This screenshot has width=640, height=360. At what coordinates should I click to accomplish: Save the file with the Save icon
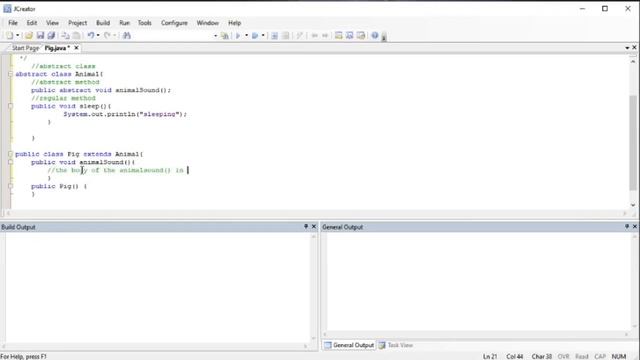point(40,36)
